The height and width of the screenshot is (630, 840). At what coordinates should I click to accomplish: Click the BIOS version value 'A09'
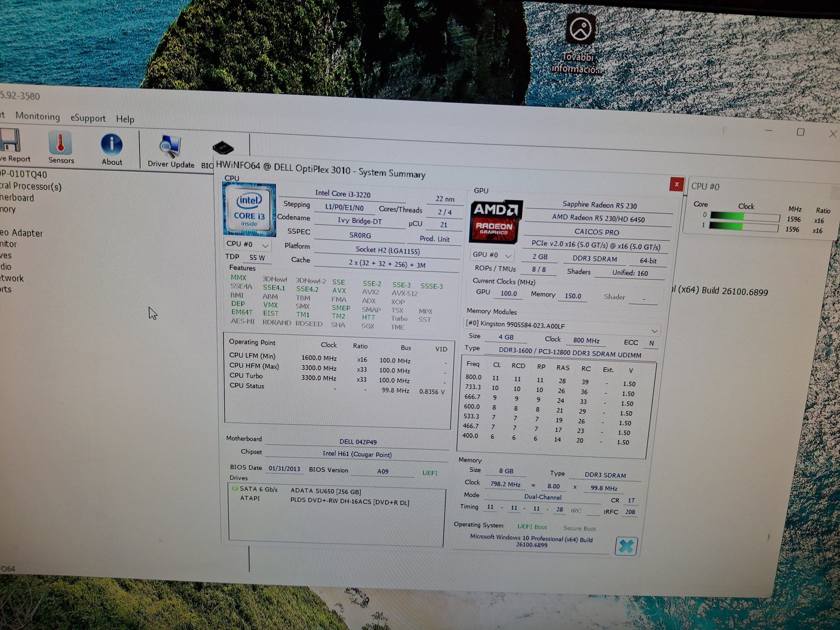point(383,471)
